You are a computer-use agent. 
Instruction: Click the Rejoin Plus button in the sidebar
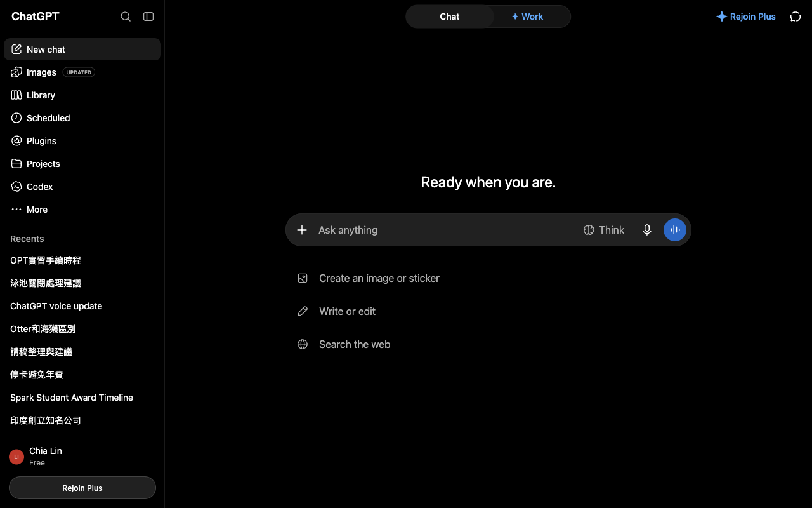click(x=82, y=488)
